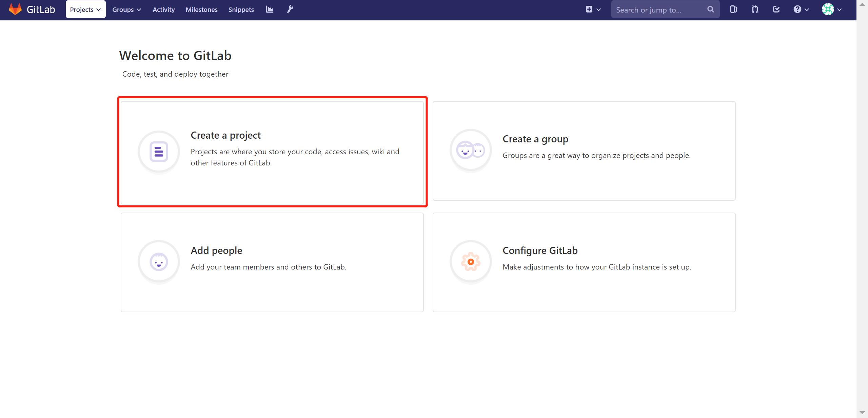Open the instance statistics chart icon
This screenshot has width=868, height=418.
(270, 9)
